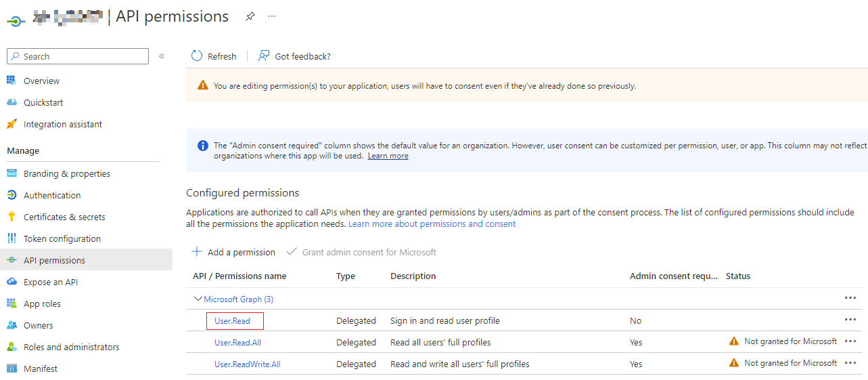Click the Refresh button
Screen dimensions: 868x380
(x=214, y=56)
